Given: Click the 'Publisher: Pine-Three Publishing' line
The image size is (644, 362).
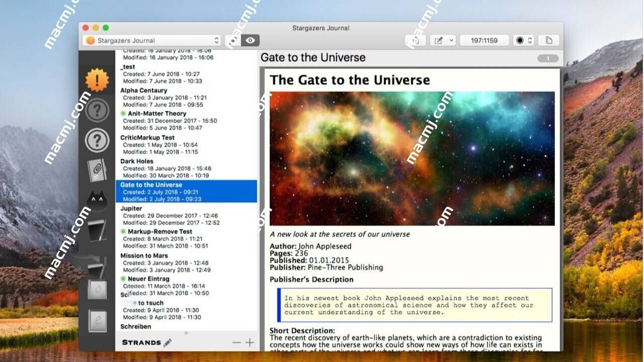Looking at the screenshot, I should coord(326,267).
